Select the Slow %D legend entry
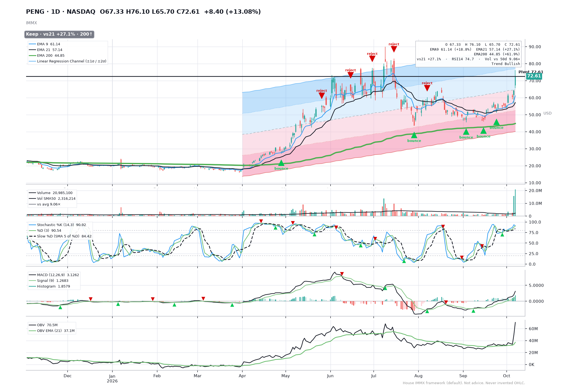 click(60, 236)
